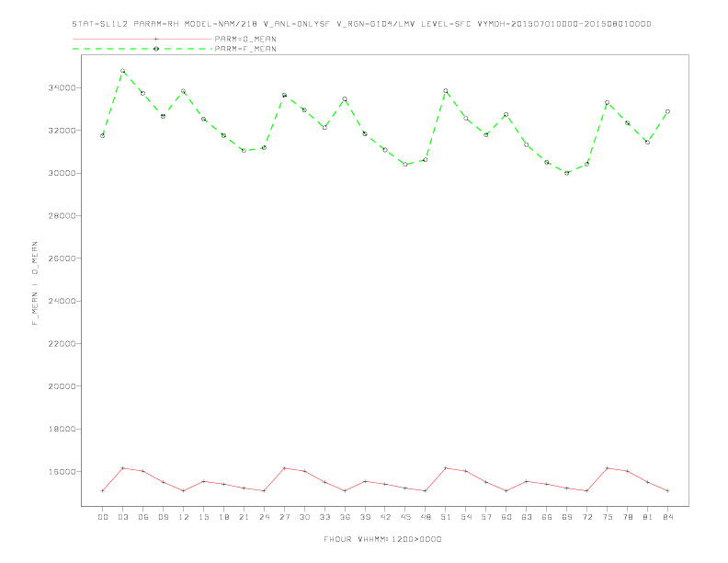Image resolution: width=728 pixels, height=563 pixels.
Task: Click the 27 forecast-hour tick label
Action: tap(284, 517)
